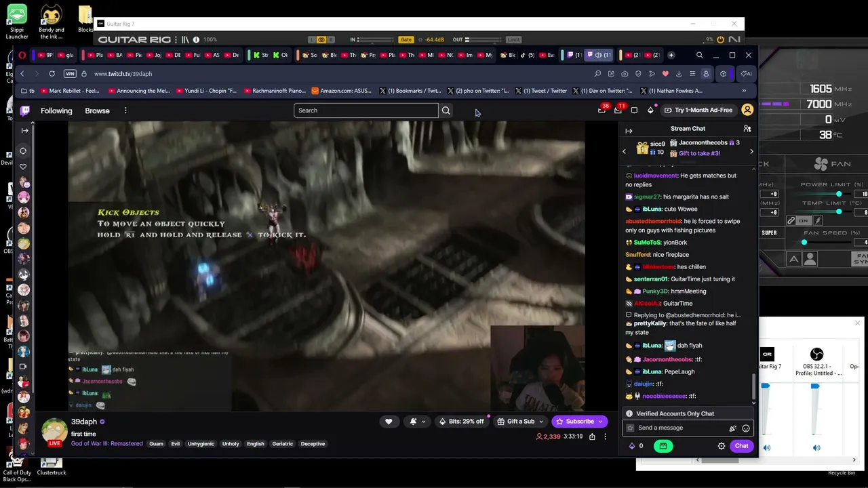This screenshot has width=868, height=488.
Task: Adjust the Fan Speed slider in Afterburner
Action: pos(805,242)
